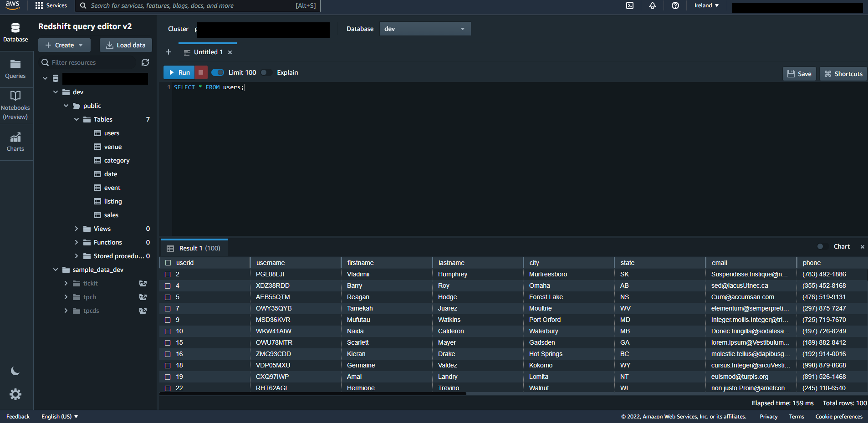Image resolution: width=868 pixels, height=423 pixels.
Task: Open the help question mark icon
Action: pyautogui.click(x=675, y=5)
